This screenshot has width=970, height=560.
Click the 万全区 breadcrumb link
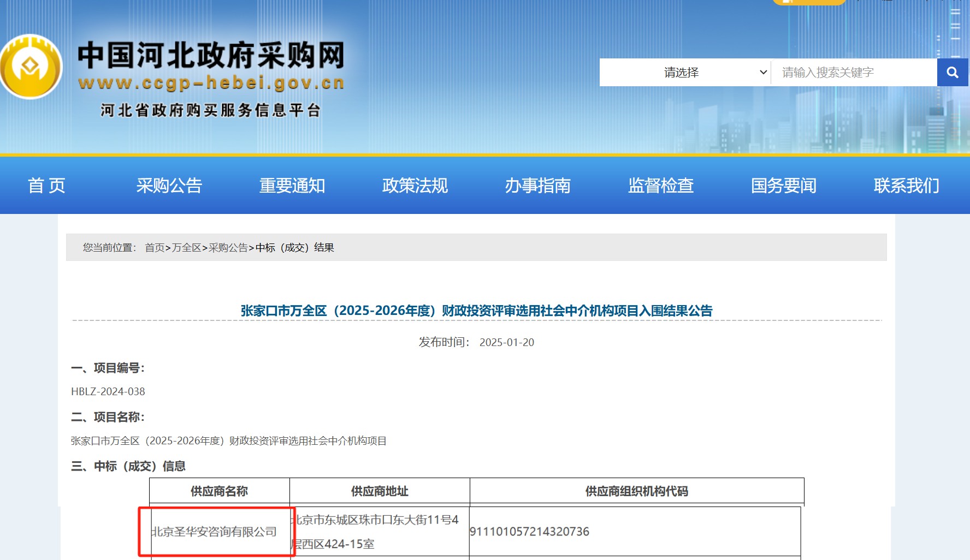187,248
